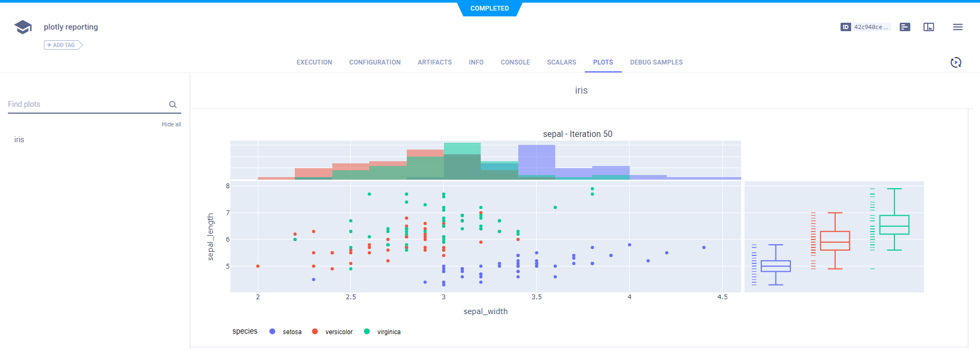Switch to the Scalars tab
This screenshot has width=980, height=350.
[x=562, y=62]
